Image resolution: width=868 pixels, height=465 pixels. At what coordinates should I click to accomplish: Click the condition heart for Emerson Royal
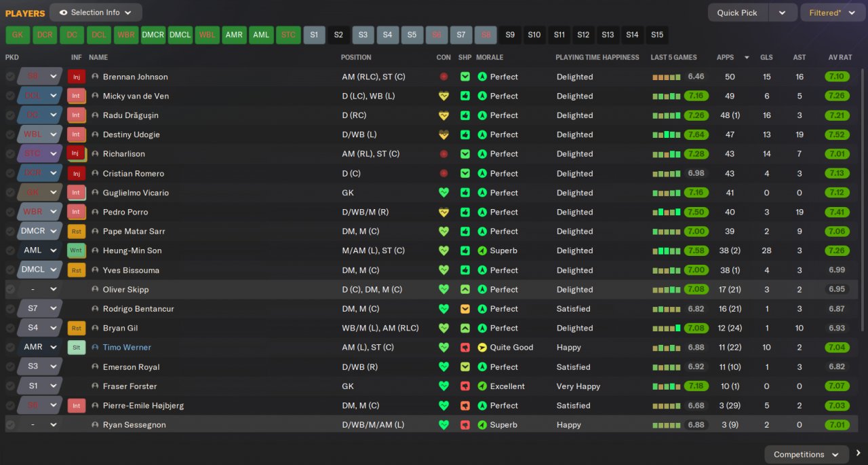tap(444, 367)
